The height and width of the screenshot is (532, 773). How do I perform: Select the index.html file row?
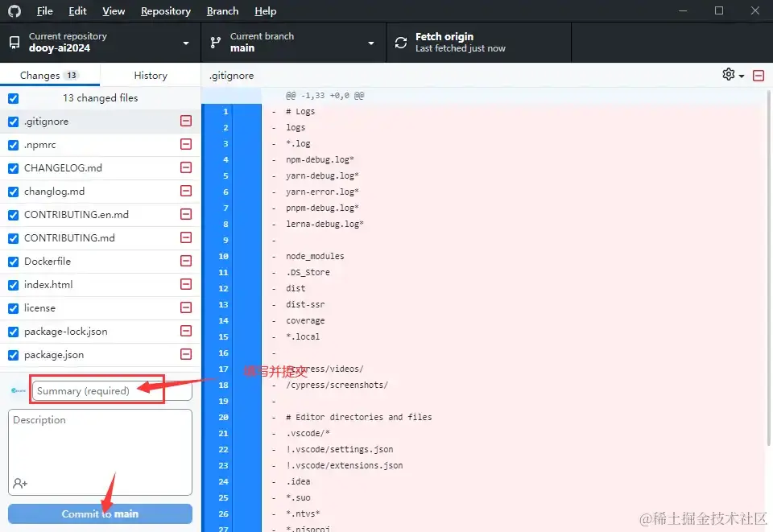pyautogui.click(x=100, y=285)
